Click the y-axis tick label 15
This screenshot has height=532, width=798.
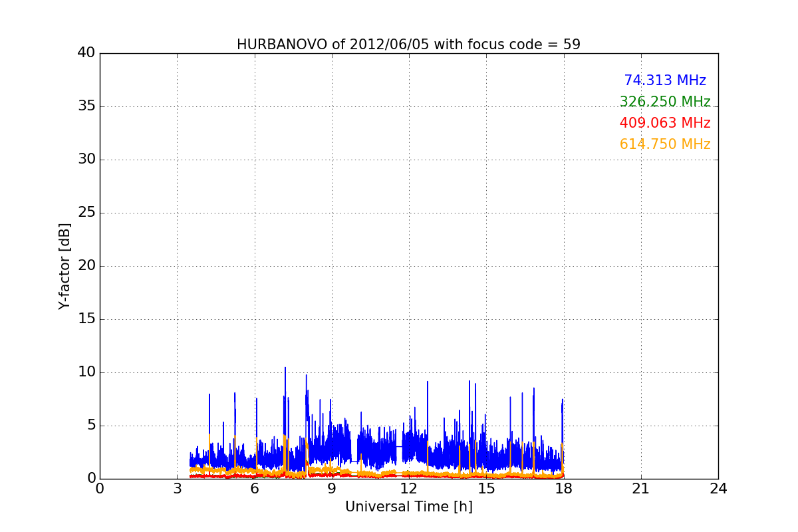click(86, 319)
